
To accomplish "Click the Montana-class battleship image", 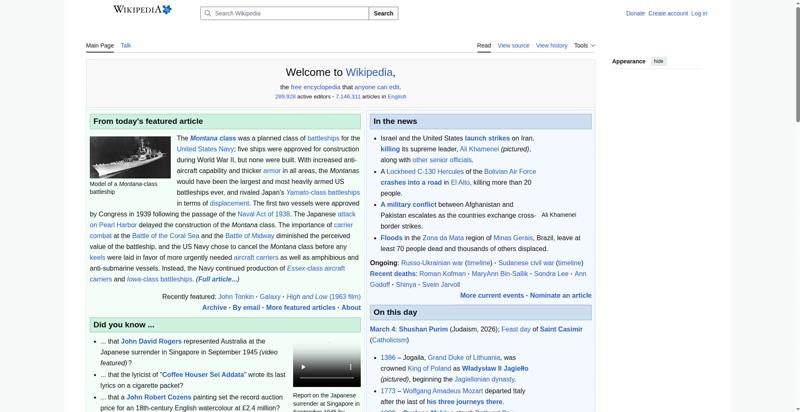I will pos(130,157).
